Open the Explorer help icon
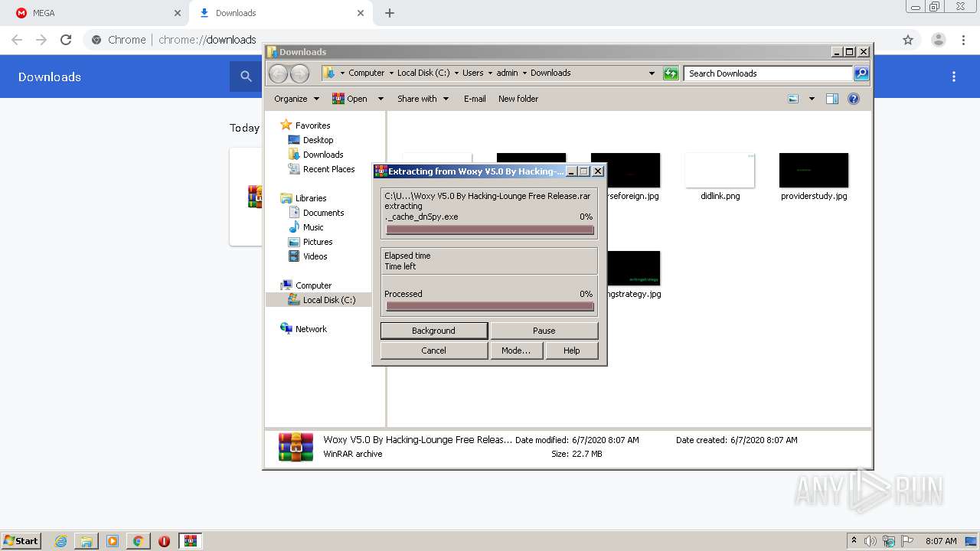The height and width of the screenshot is (551, 980). (x=854, y=99)
